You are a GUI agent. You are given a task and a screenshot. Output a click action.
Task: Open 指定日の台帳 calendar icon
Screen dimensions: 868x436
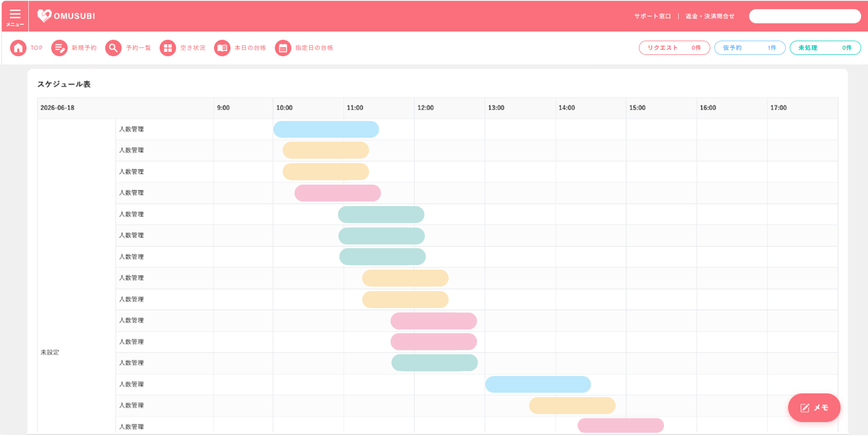pos(283,48)
